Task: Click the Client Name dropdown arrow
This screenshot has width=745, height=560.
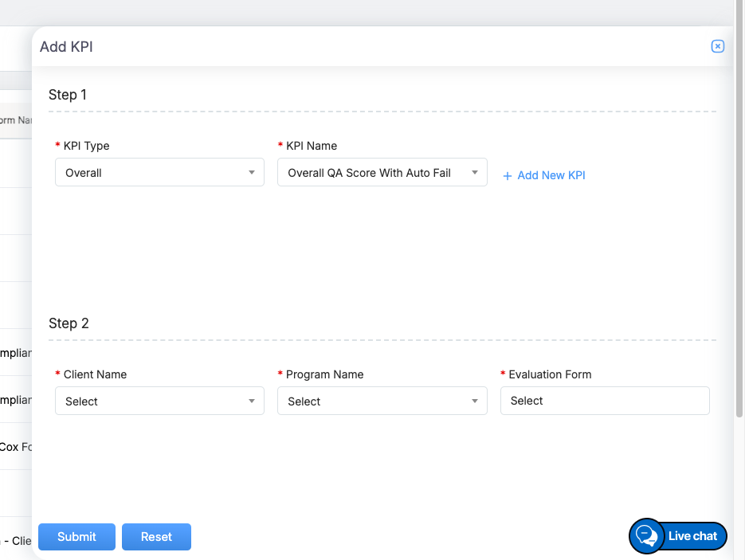Action: coord(252,401)
